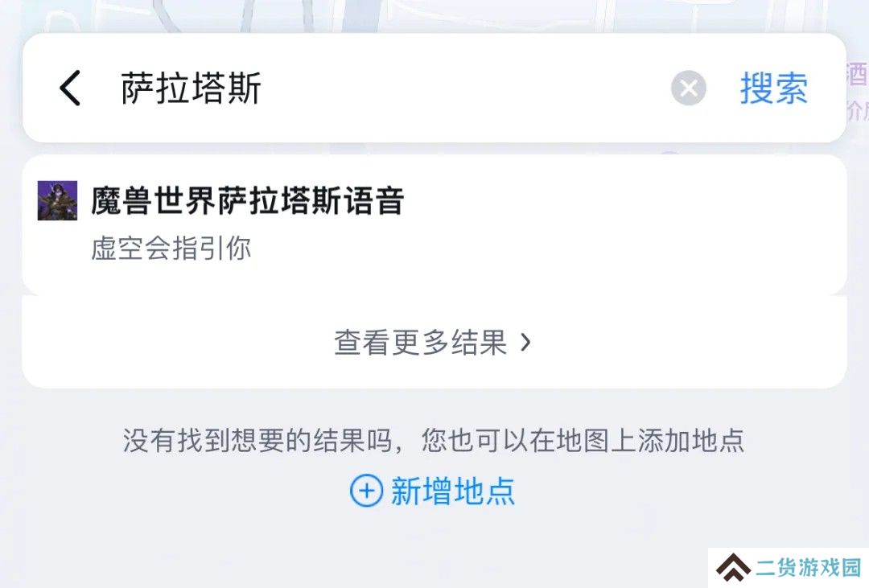Expand results via chevron beside 查看更多结果
The width and height of the screenshot is (869, 588).
pos(525,343)
